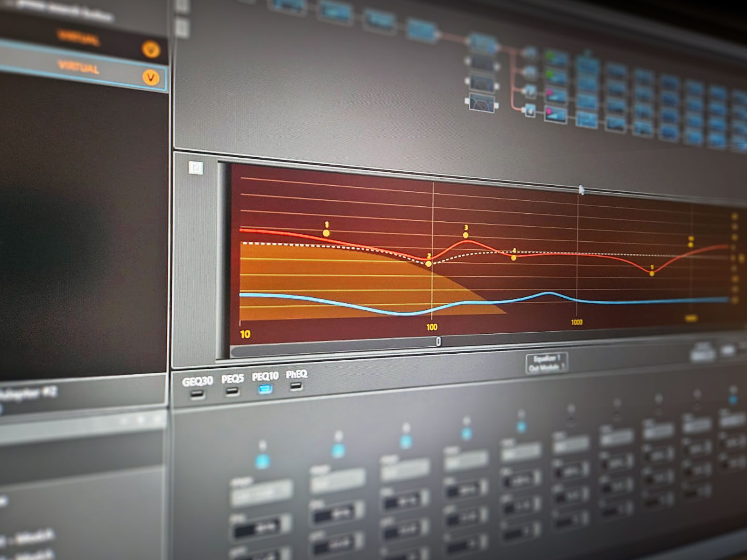
Task: Open the third-row block with pink dot
Action: tap(556, 95)
